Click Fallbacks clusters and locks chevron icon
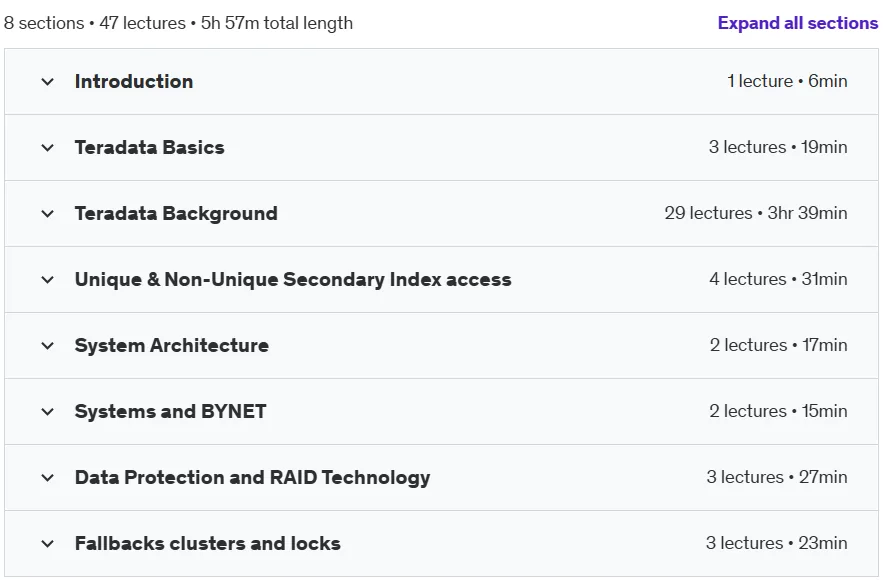Screen dimensions: 883x580 point(48,543)
